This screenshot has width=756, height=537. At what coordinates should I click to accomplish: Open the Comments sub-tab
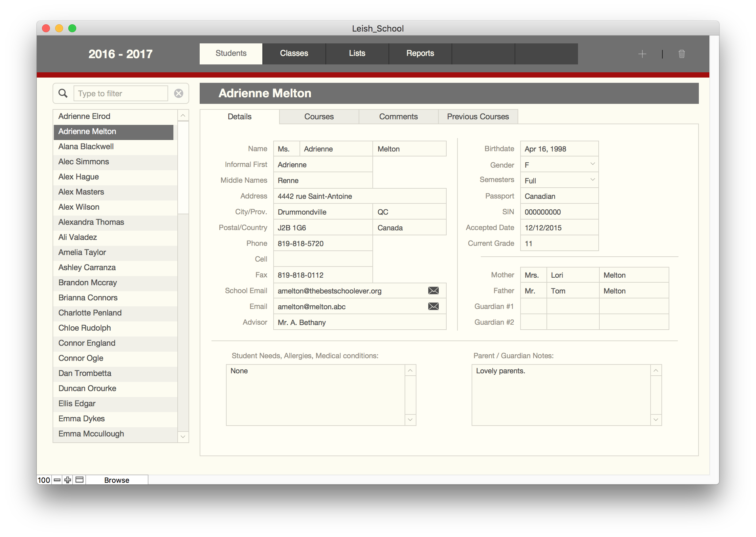pyautogui.click(x=398, y=117)
